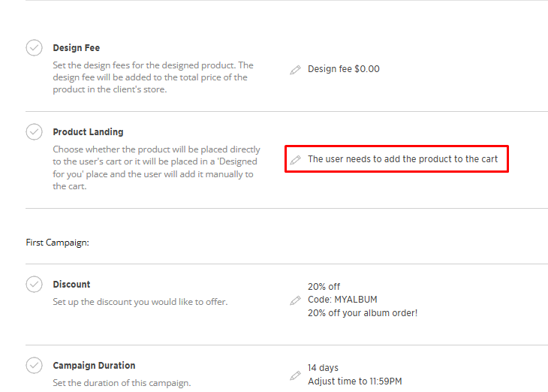Click "The user needs to add the product to the cart"
The image size is (548, 392).
[402, 159]
